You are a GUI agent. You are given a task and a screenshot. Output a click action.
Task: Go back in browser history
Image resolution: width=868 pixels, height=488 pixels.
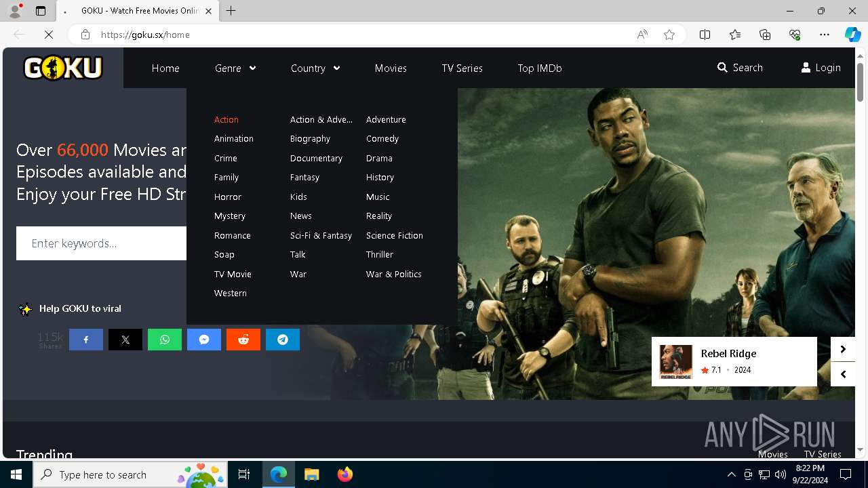(x=19, y=35)
